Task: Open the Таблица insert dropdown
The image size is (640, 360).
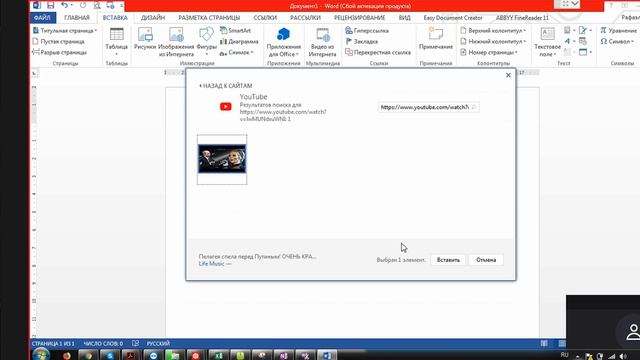Action: 116,42
